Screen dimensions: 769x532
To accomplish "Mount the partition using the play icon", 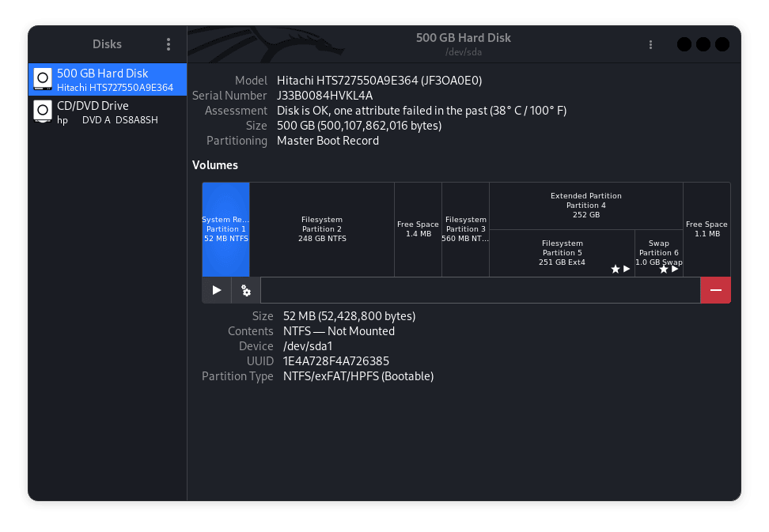I will [215, 290].
